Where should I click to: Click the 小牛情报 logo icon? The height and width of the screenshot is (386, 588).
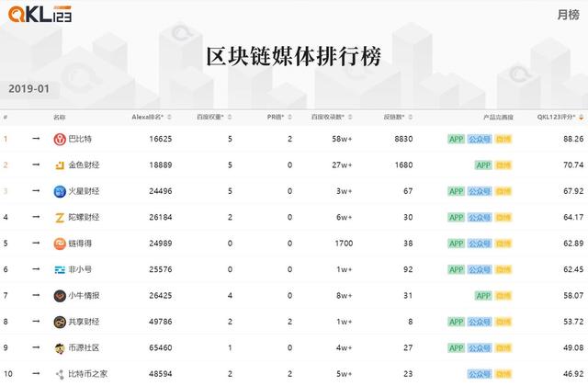pos(60,296)
